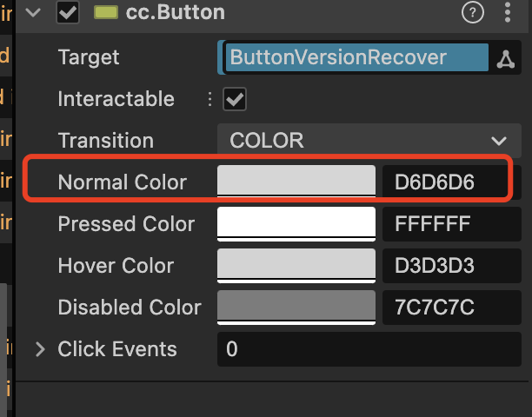Open the Pressed Color swatch picker
Screen dimensions: 532x417
click(296, 224)
